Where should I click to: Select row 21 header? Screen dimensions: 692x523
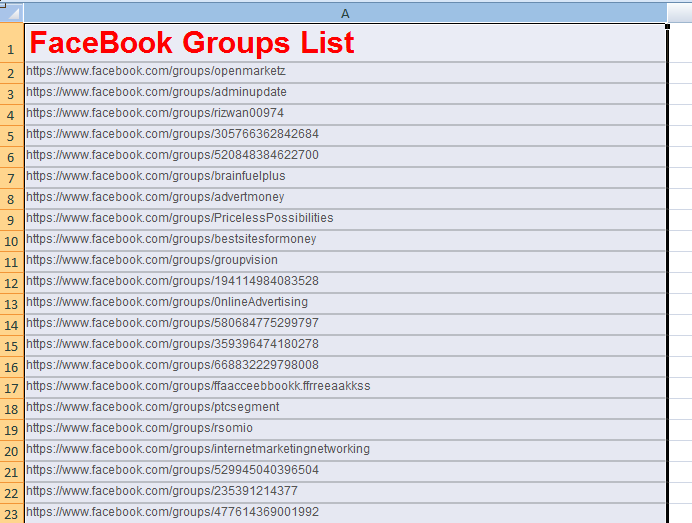[12, 471]
